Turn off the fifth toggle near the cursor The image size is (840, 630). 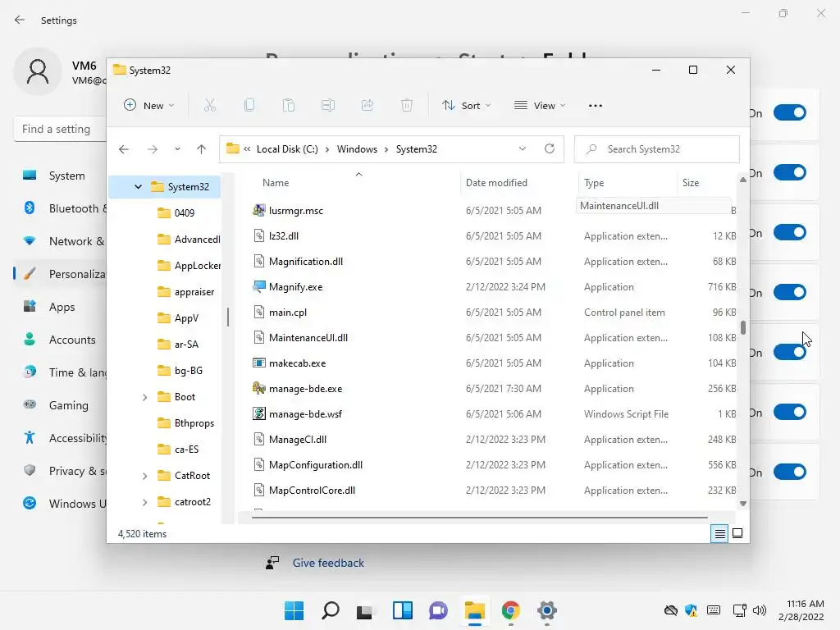[790, 353]
